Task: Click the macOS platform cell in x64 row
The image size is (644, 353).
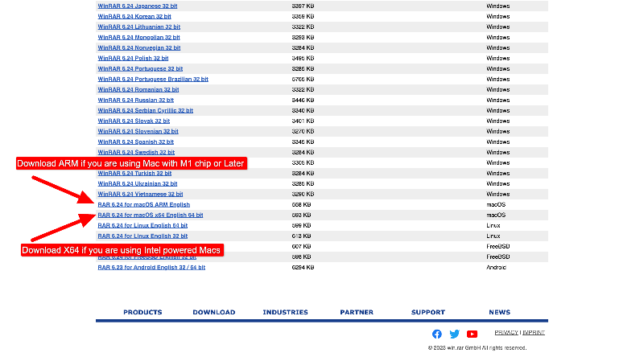Action: pos(496,215)
